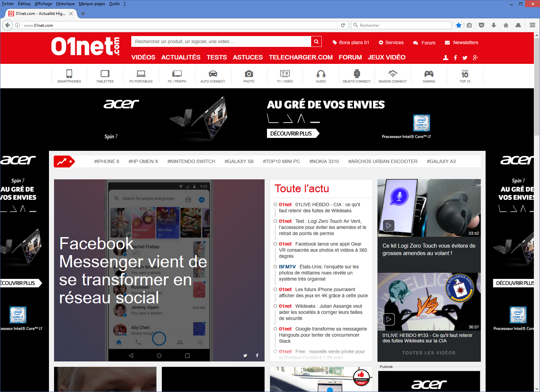Image resolution: width=540 pixels, height=392 pixels.
Task: Go to the ACTUALITÉS section
Action: click(181, 57)
